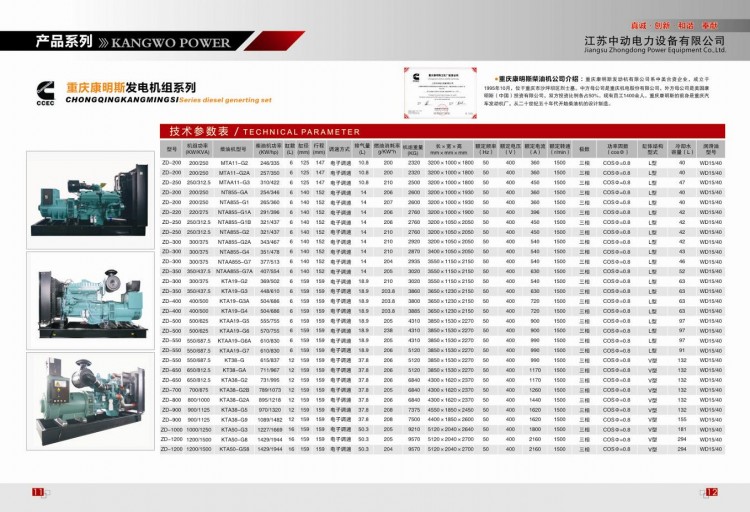The width and height of the screenshot is (750, 512).
Task: Click the KTA19-G2 engine model cell
Action: [x=234, y=281]
